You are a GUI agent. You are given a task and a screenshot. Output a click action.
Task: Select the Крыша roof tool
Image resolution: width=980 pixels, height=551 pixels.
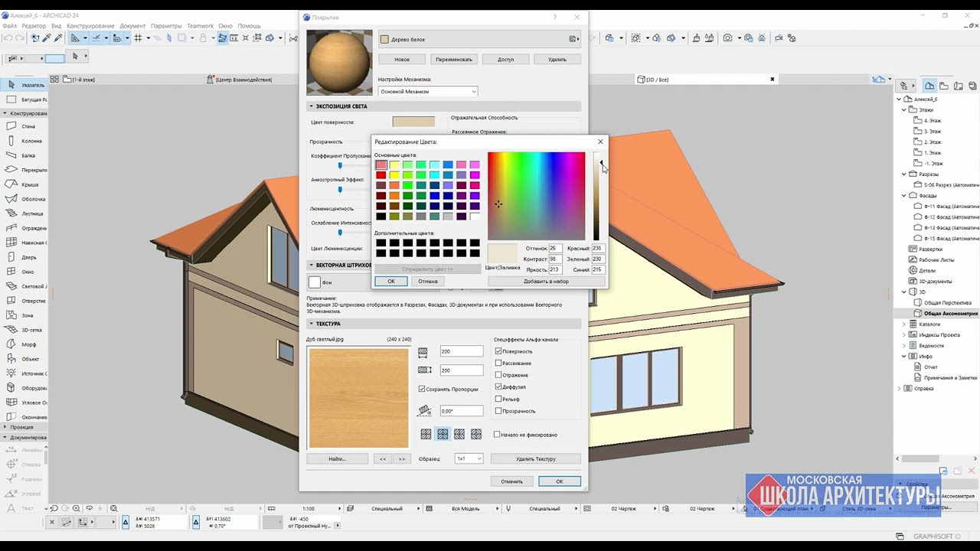point(24,184)
